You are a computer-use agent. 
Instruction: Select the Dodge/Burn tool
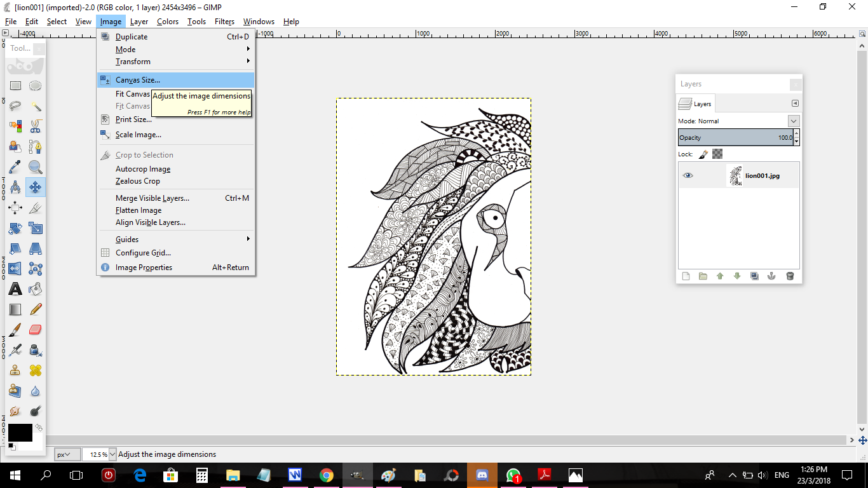tap(36, 411)
